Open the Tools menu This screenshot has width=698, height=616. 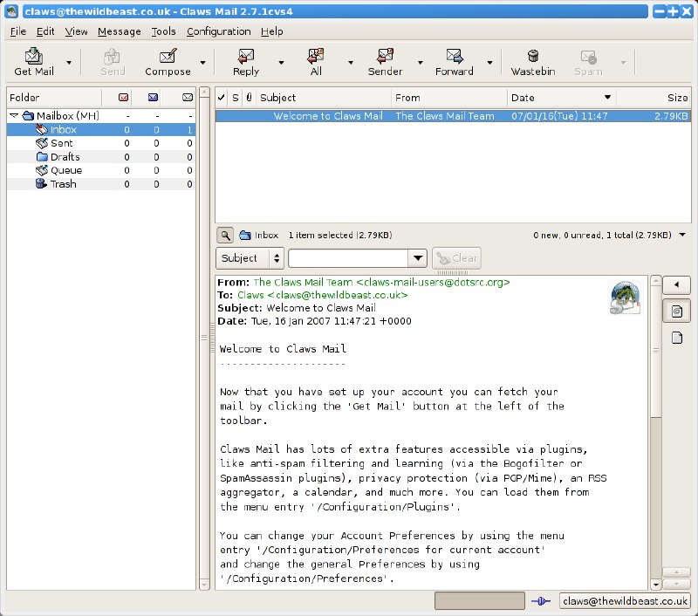162,31
